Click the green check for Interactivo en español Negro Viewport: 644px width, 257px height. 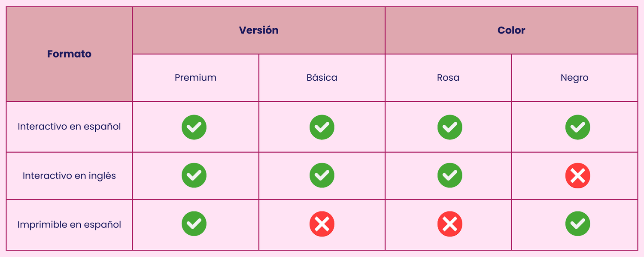click(577, 127)
